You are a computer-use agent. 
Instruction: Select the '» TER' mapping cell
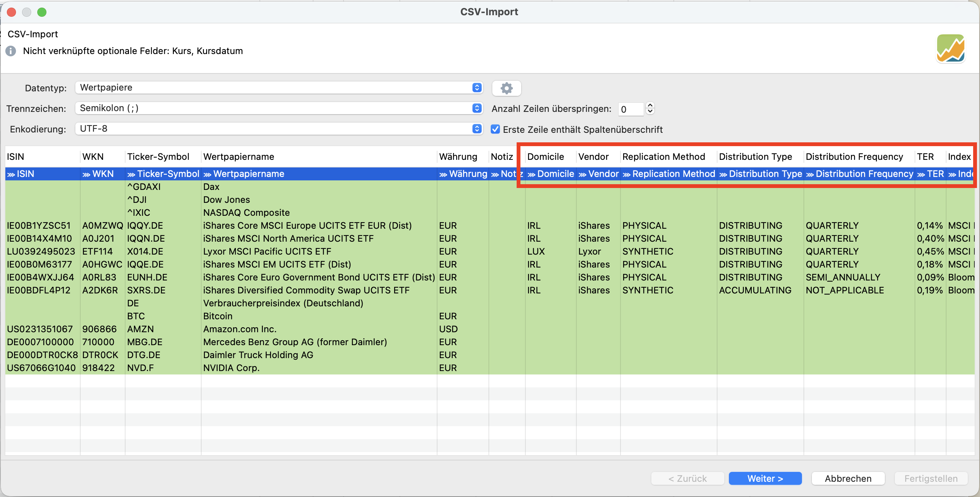point(930,174)
